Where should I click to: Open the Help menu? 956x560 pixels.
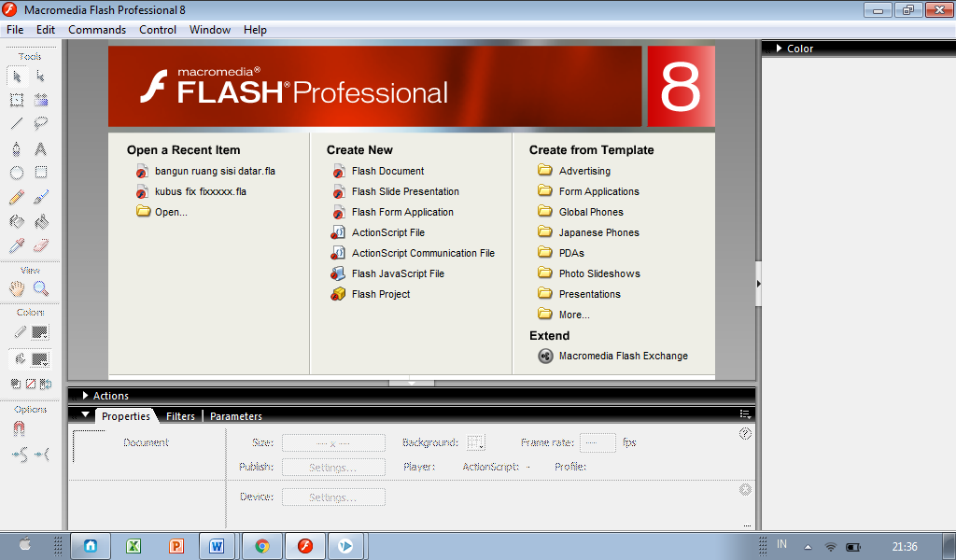(255, 29)
